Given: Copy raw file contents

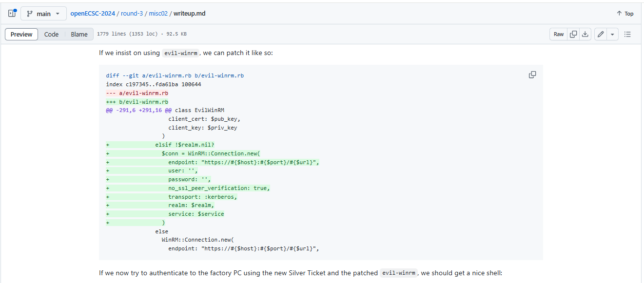Looking at the screenshot, I should 574,34.
